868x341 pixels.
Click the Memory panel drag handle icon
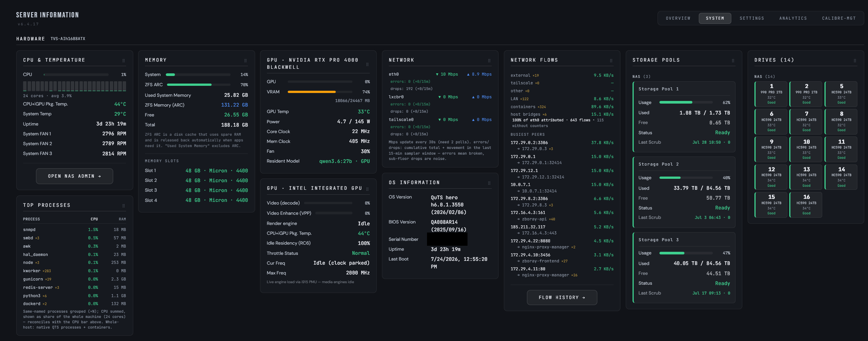245,61
